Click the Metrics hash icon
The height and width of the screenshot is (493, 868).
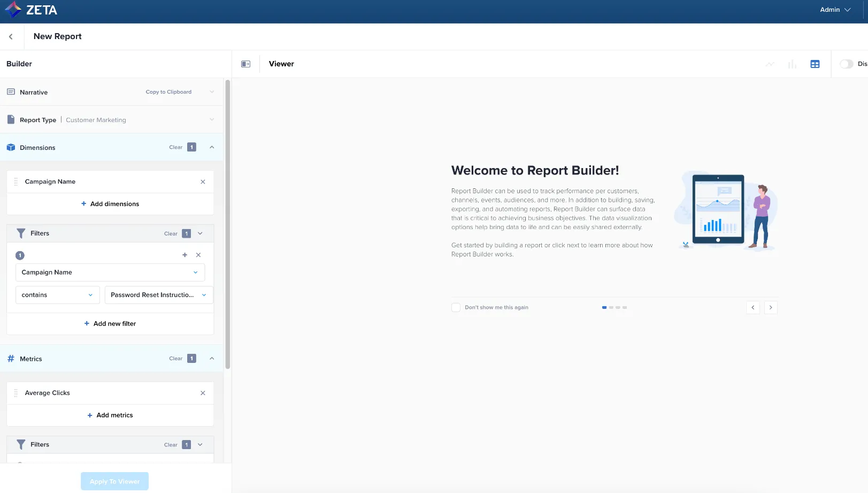click(x=11, y=359)
